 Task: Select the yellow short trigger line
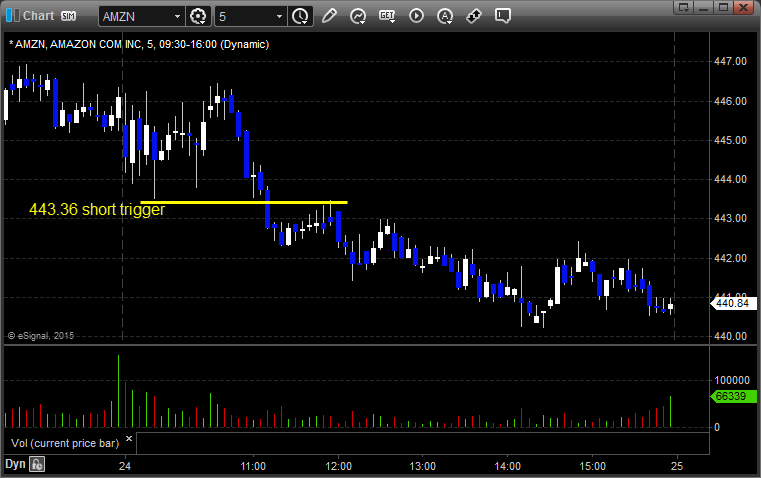[x=244, y=202]
